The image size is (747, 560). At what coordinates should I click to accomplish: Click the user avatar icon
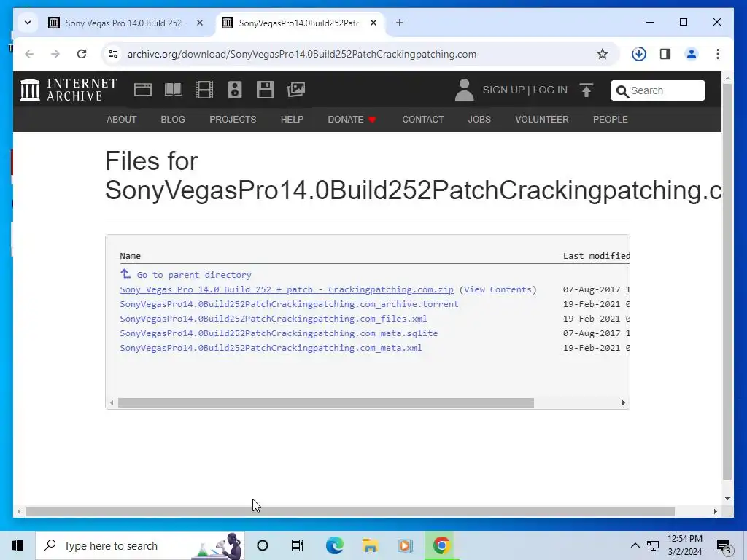coord(464,90)
